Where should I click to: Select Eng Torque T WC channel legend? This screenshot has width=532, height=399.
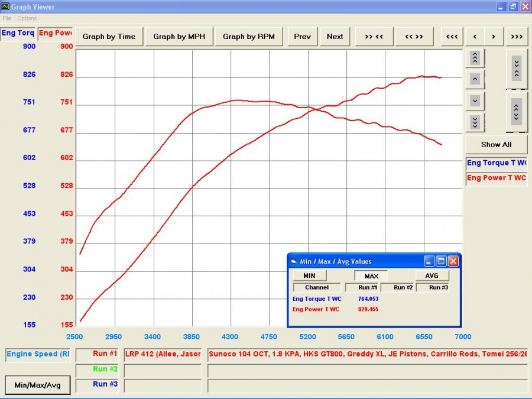pos(496,163)
